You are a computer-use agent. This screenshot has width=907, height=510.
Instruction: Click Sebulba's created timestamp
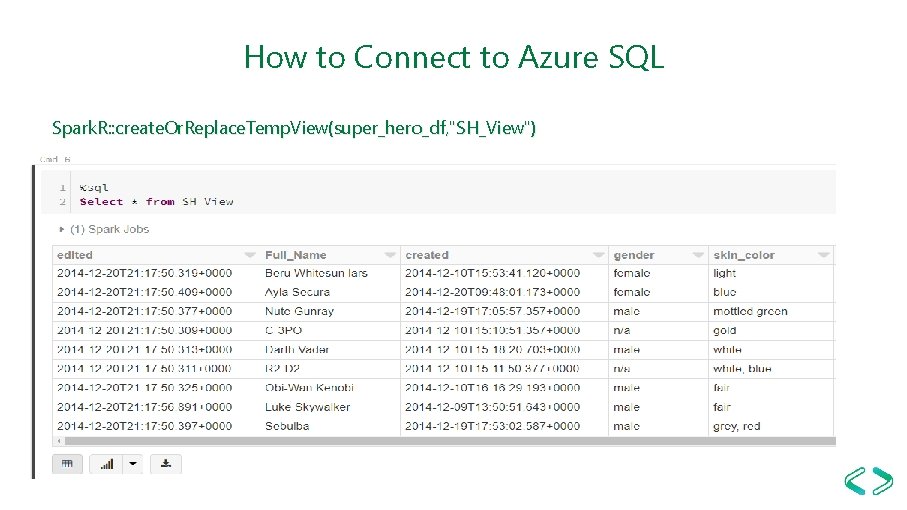[492, 426]
